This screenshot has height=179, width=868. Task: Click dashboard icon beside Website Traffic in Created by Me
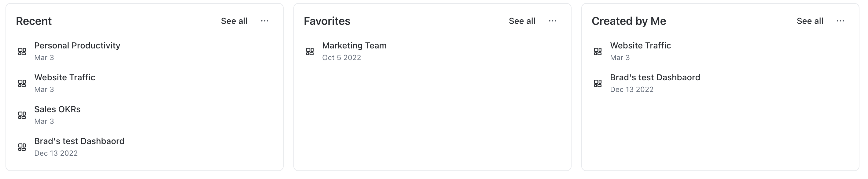tap(598, 51)
